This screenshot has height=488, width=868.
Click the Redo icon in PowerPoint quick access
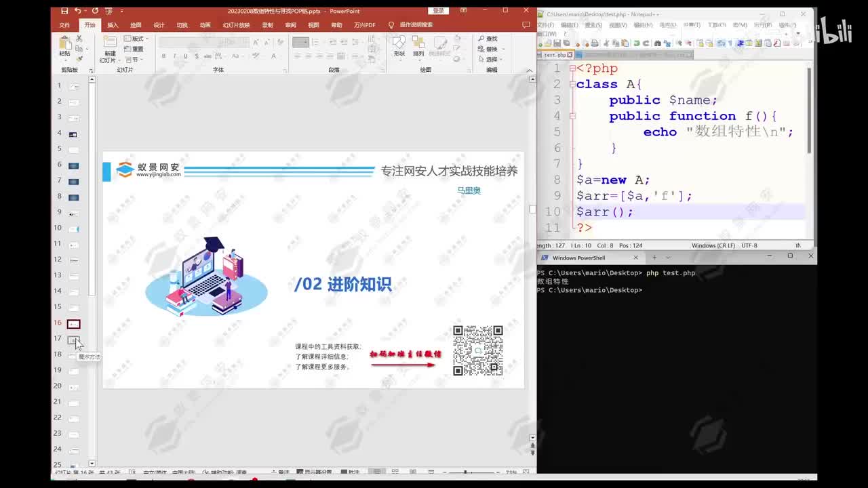coord(95,11)
